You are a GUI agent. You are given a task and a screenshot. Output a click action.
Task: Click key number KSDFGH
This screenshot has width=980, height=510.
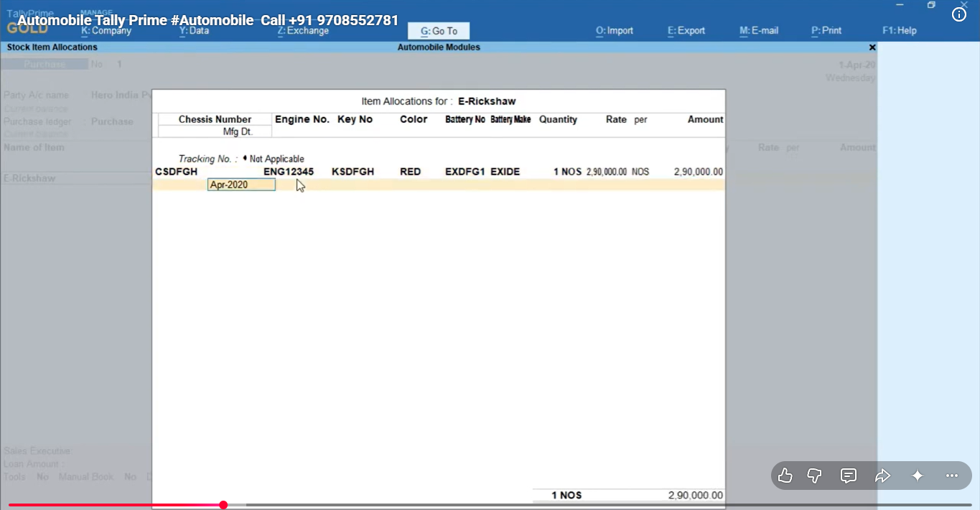click(x=353, y=172)
